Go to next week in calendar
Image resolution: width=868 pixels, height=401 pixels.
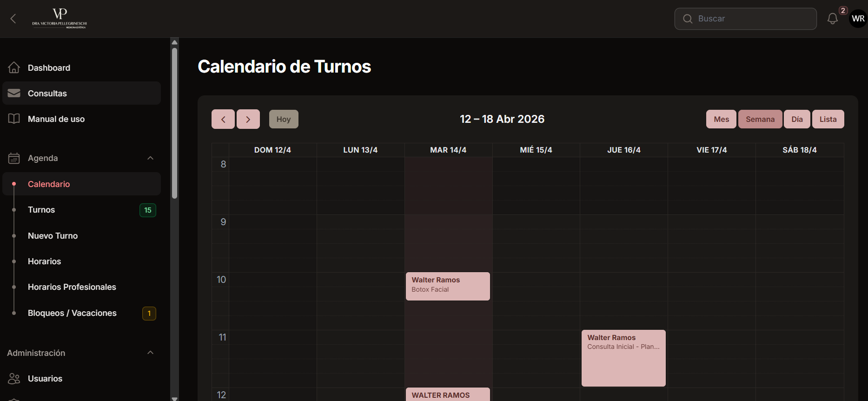[248, 120]
